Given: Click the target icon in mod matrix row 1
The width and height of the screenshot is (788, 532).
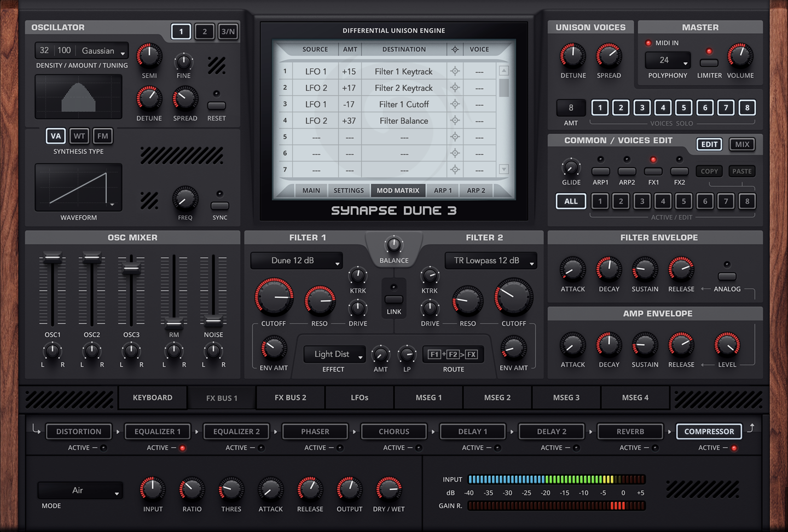Looking at the screenshot, I should (455, 71).
